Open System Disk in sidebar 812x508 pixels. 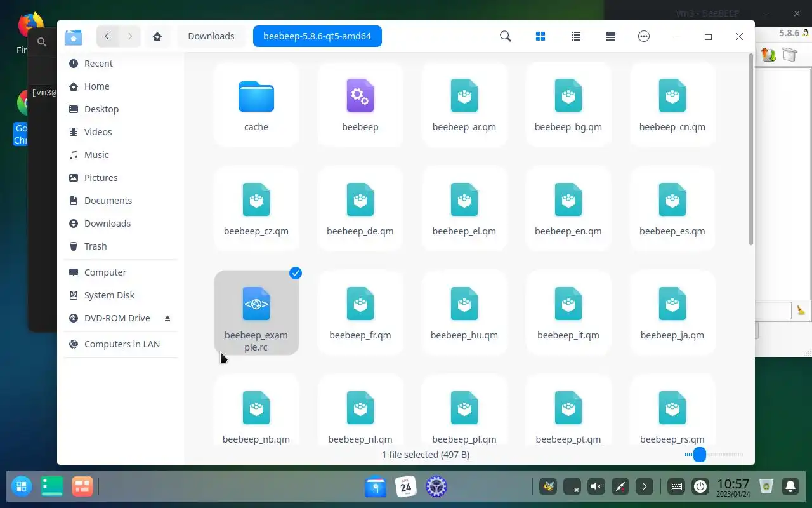(121, 295)
